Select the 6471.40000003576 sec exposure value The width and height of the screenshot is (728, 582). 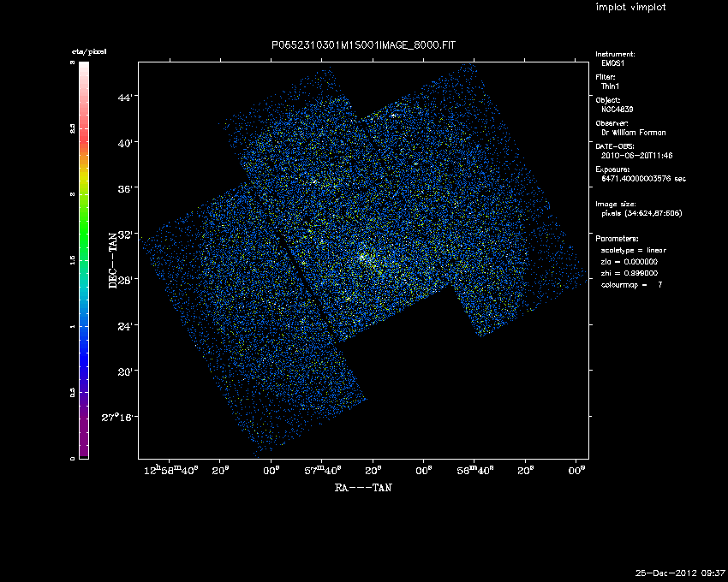643,179
